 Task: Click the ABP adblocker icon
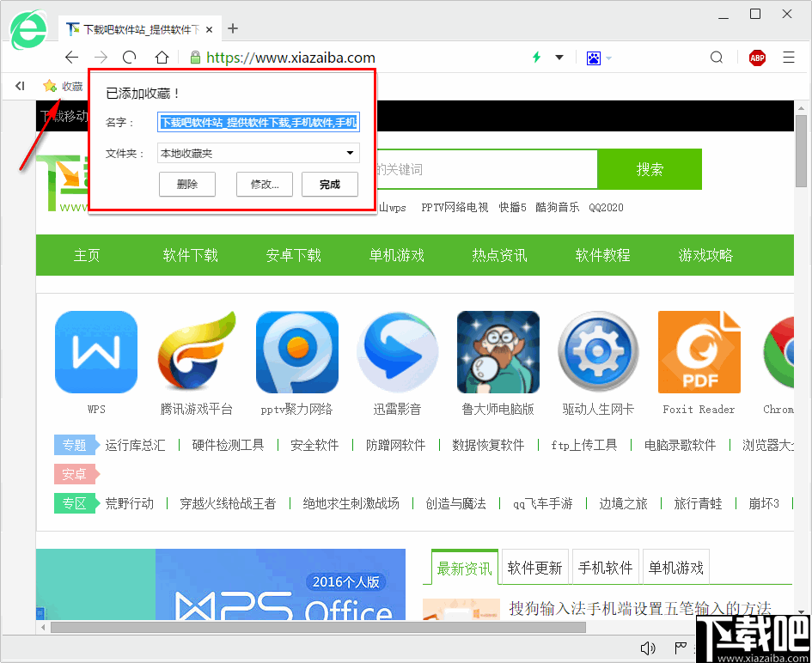click(757, 58)
